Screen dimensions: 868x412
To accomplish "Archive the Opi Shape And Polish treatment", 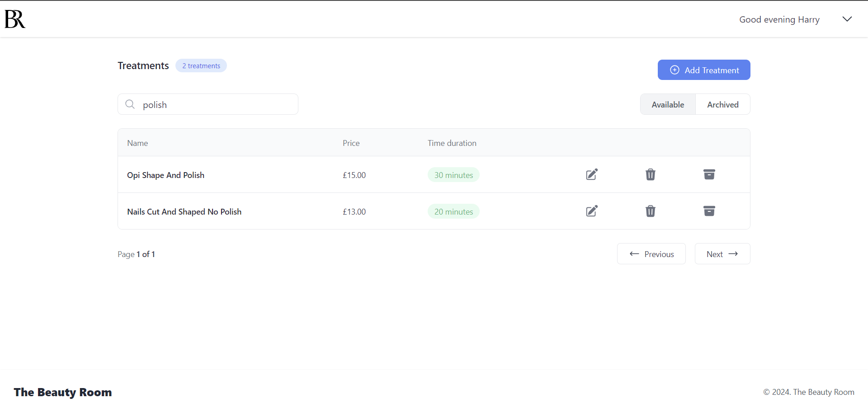I will click(x=709, y=174).
